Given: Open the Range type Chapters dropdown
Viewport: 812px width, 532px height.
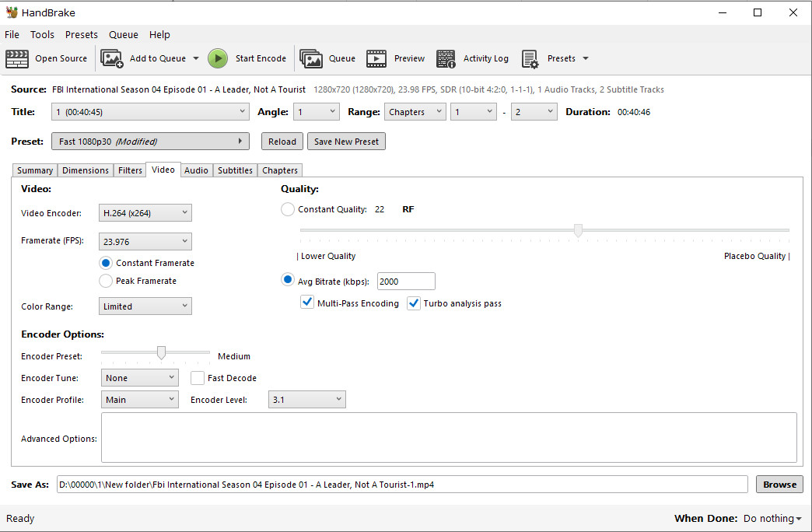Looking at the screenshot, I should tap(415, 112).
